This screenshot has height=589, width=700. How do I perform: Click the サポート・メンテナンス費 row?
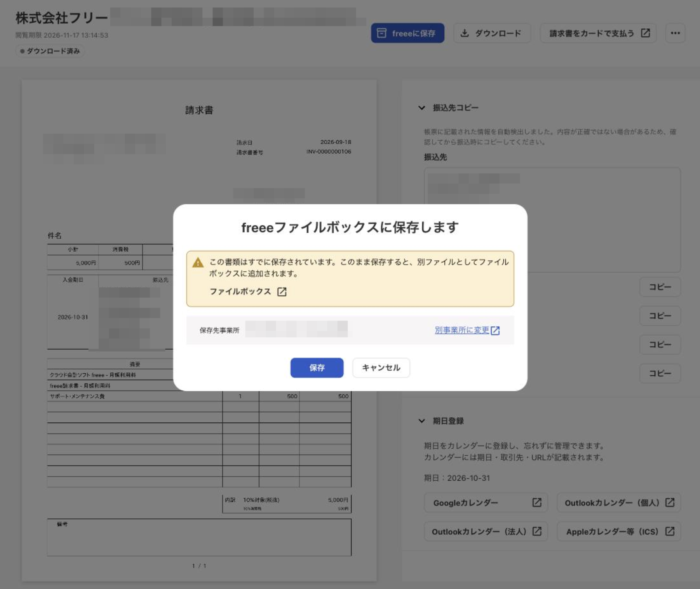[199, 396]
